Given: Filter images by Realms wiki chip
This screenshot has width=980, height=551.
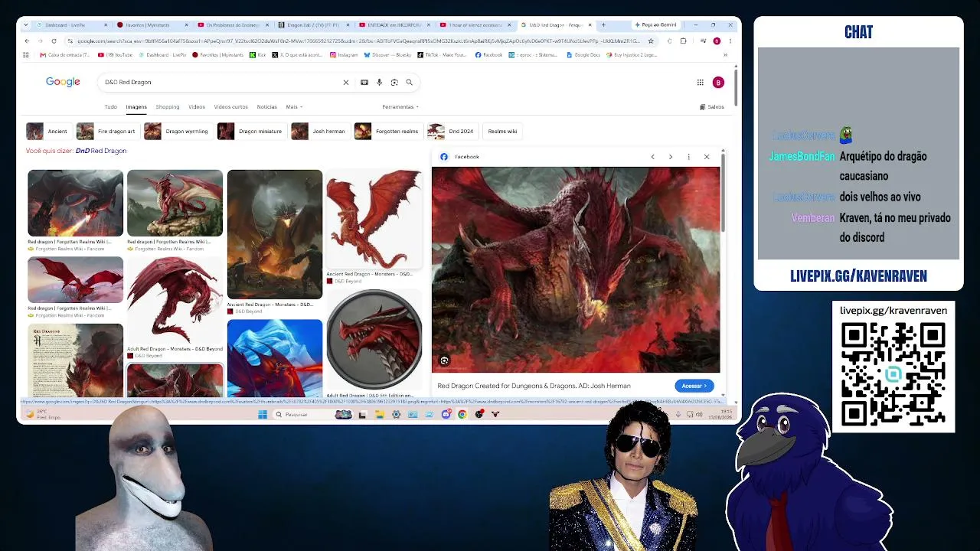Looking at the screenshot, I should pos(502,132).
